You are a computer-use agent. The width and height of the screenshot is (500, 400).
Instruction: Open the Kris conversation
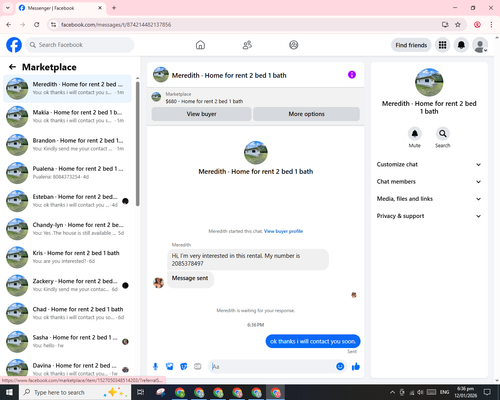click(67, 257)
